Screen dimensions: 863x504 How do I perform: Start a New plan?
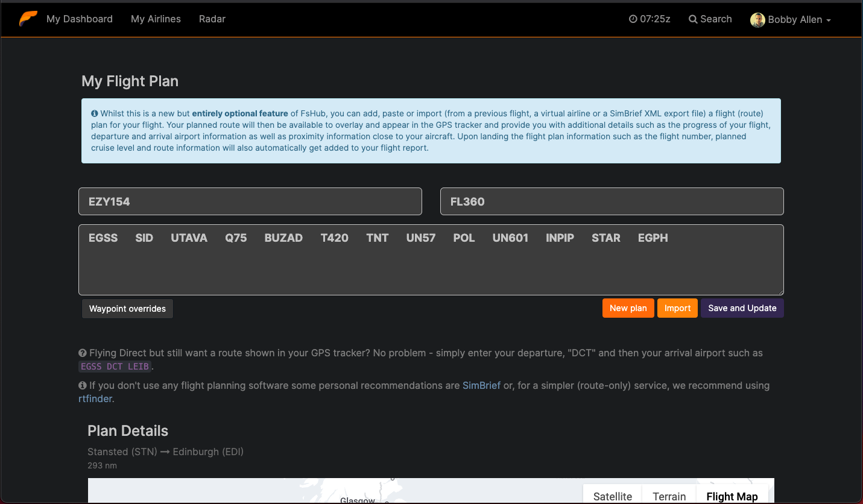coord(628,308)
